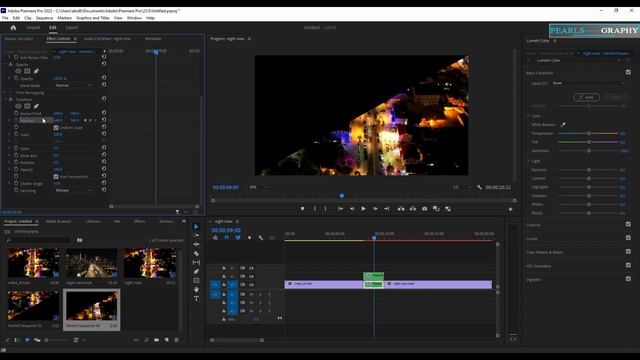Open Program monitor settings wrench icon
The width and height of the screenshot is (640, 360).
479,187
